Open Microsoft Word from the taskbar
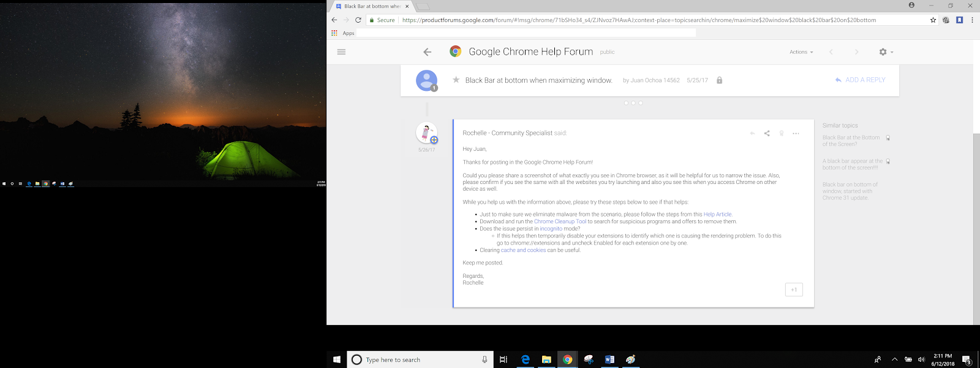Image resolution: width=980 pixels, height=368 pixels. 609,359
